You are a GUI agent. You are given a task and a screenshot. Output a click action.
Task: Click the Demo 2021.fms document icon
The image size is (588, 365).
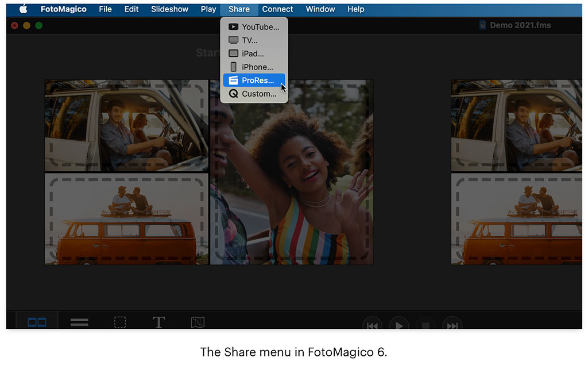click(x=482, y=25)
